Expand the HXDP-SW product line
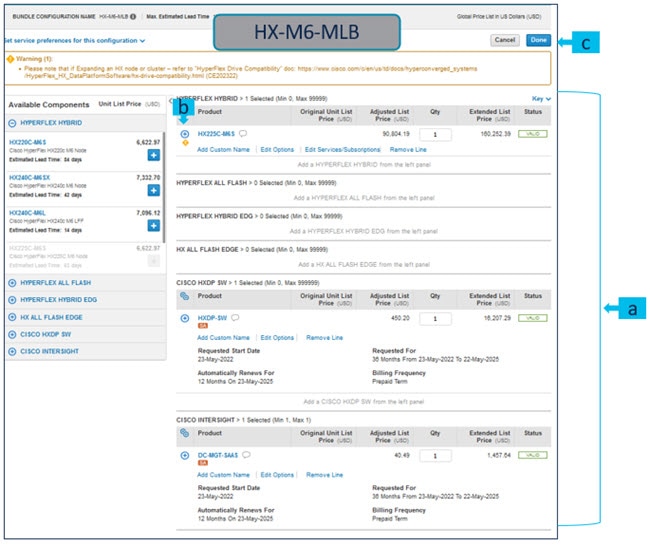 point(185,318)
